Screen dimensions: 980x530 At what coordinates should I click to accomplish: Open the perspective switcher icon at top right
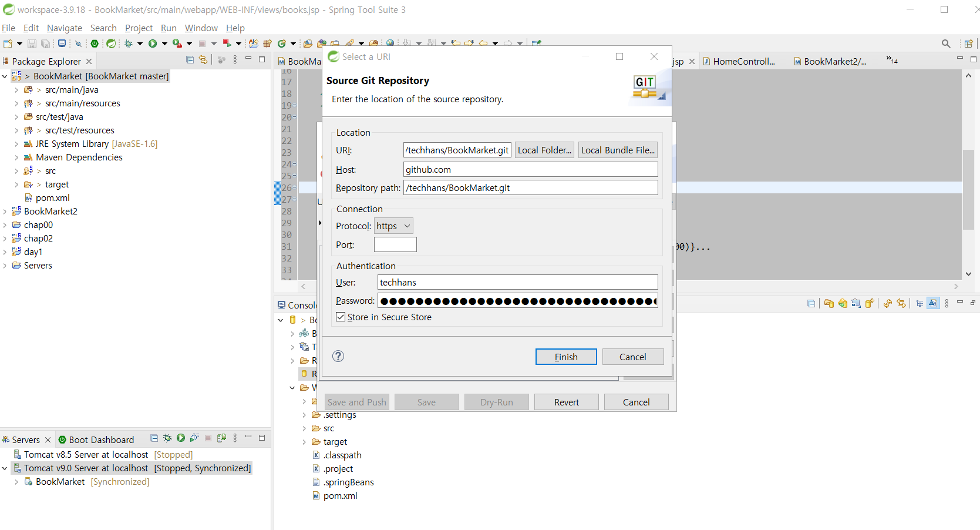click(x=969, y=43)
